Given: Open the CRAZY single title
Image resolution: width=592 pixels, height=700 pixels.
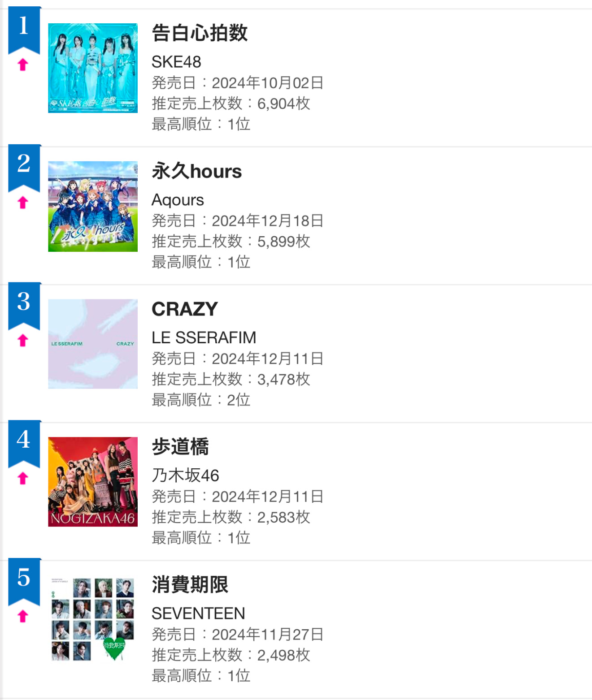Looking at the screenshot, I should coord(185,309).
